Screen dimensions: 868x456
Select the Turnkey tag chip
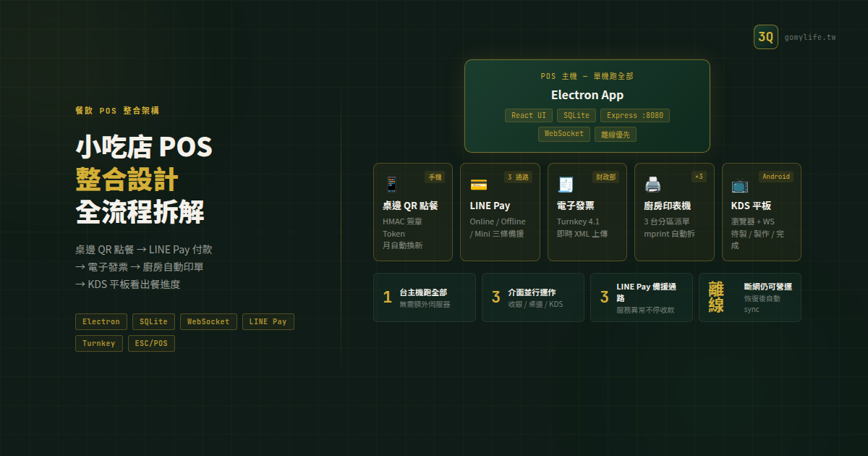[99, 343]
